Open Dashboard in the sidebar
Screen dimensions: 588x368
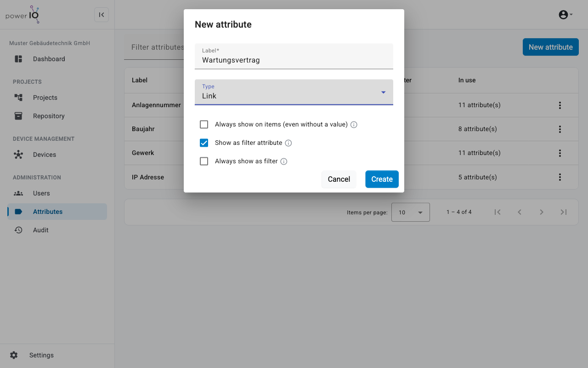point(57,59)
